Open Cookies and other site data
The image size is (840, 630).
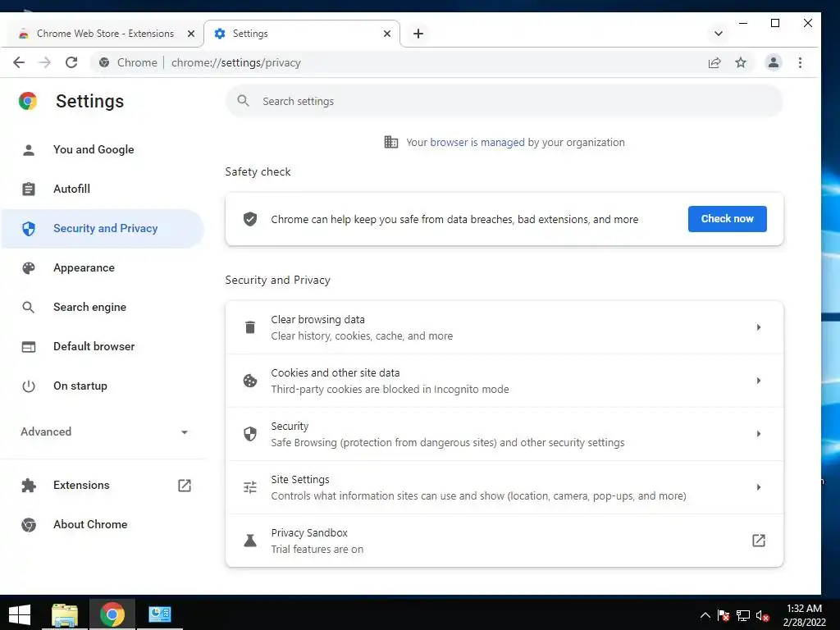(x=504, y=381)
